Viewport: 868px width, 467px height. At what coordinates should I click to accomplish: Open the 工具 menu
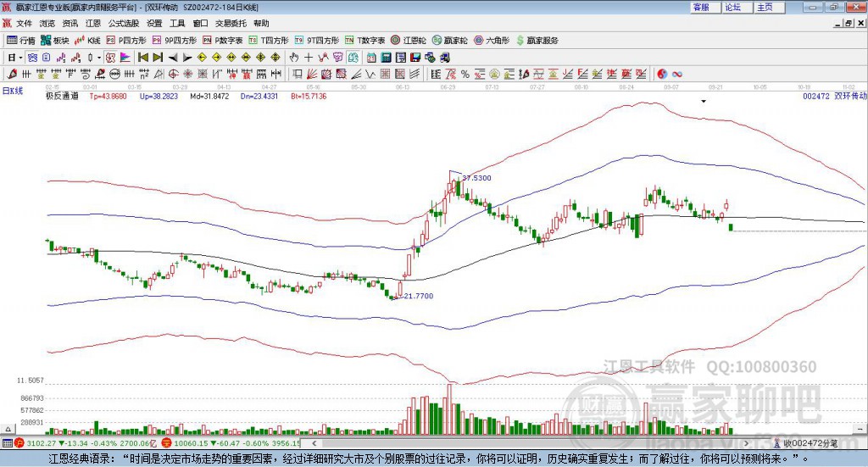177,23
